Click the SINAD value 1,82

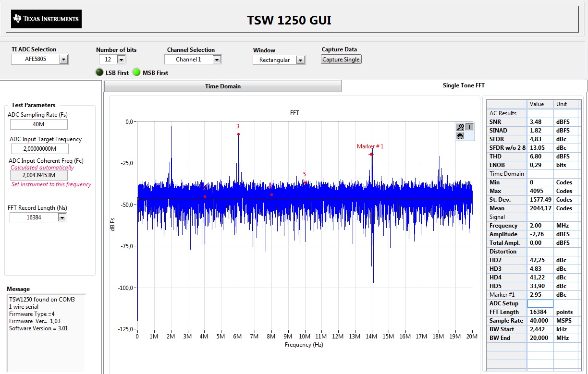(536, 131)
